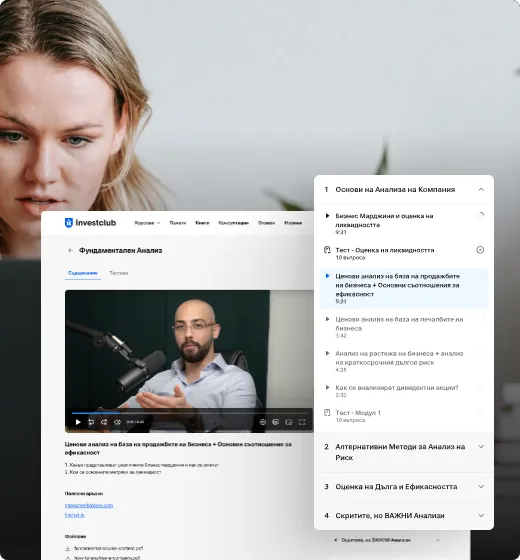Open Консултации in the navigation bar
Viewport: 520px width, 560px height.
tap(234, 223)
